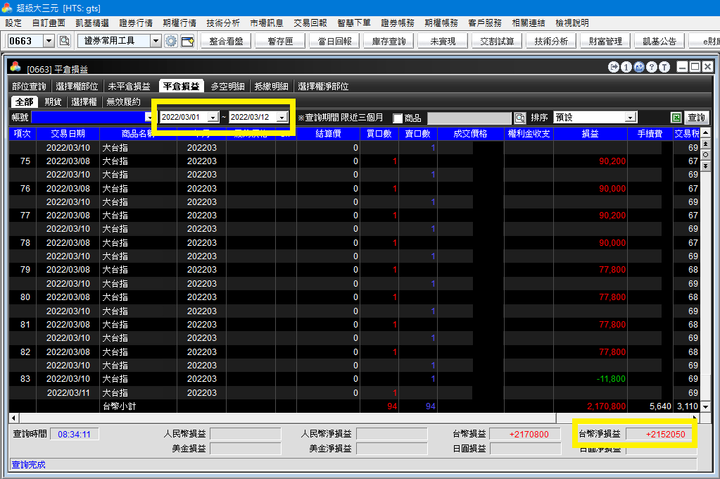The image size is (720, 479).
Task: Open the 技術分析 menu
Action: pyautogui.click(x=223, y=23)
